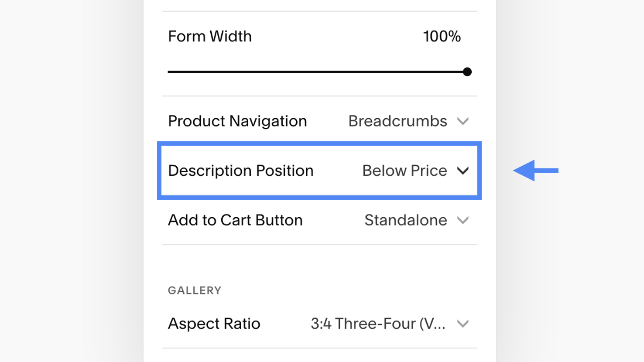Click the Aspect Ratio chevron icon
This screenshot has width=644, height=362.
[463, 324]
